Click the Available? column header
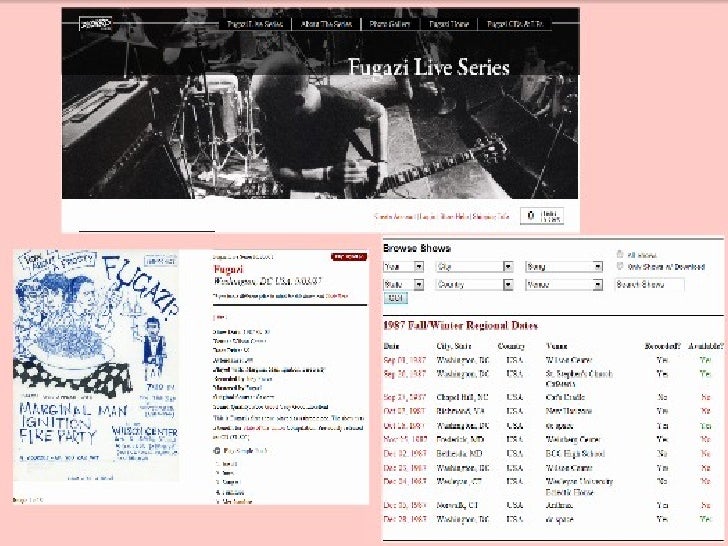 click(706, 346)
